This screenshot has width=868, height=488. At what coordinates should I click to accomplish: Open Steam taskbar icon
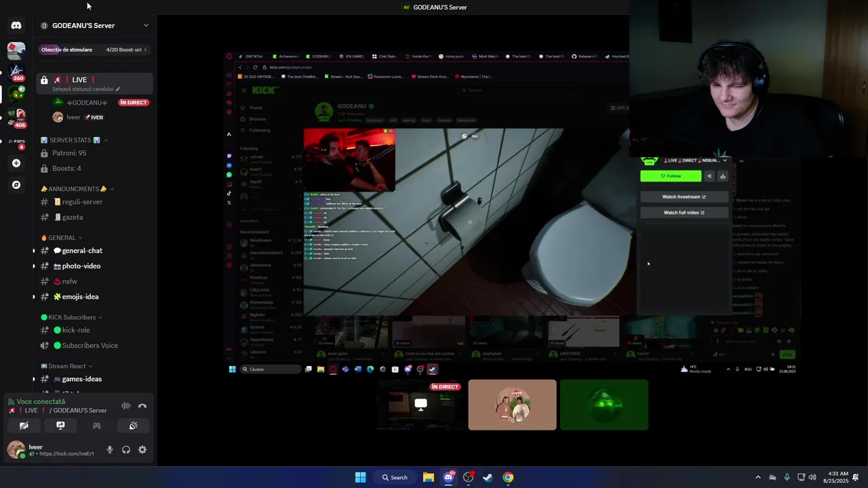coord(488,477)
